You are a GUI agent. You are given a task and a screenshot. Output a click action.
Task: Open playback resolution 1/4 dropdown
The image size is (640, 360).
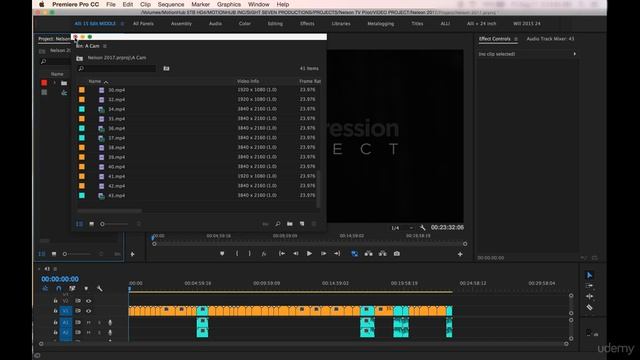(x=402, y=228)
